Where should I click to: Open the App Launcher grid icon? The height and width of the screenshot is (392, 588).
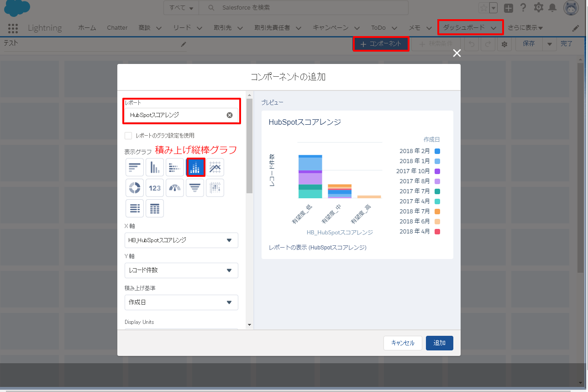[13, 28]
